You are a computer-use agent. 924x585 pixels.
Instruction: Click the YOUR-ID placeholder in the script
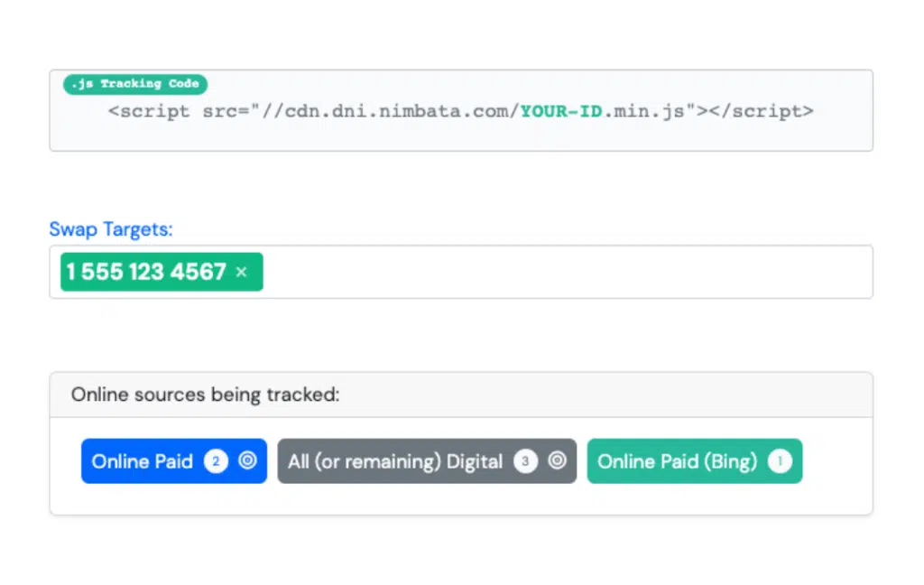560,112
